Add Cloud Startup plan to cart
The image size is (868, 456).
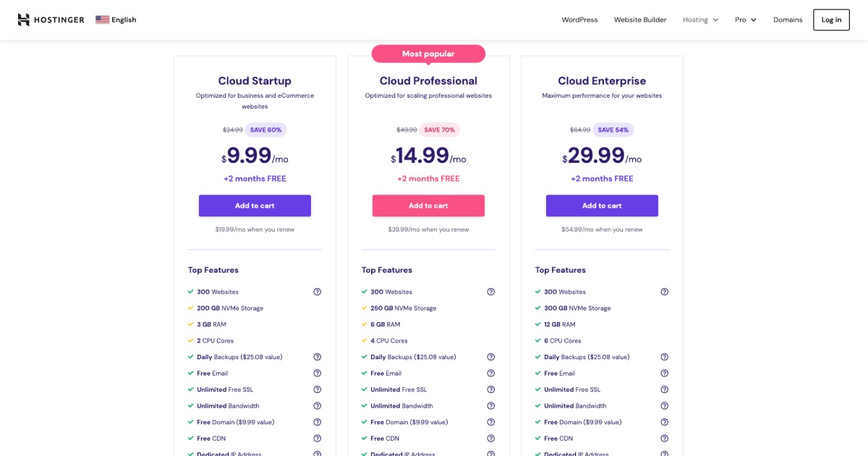(255, 206)
